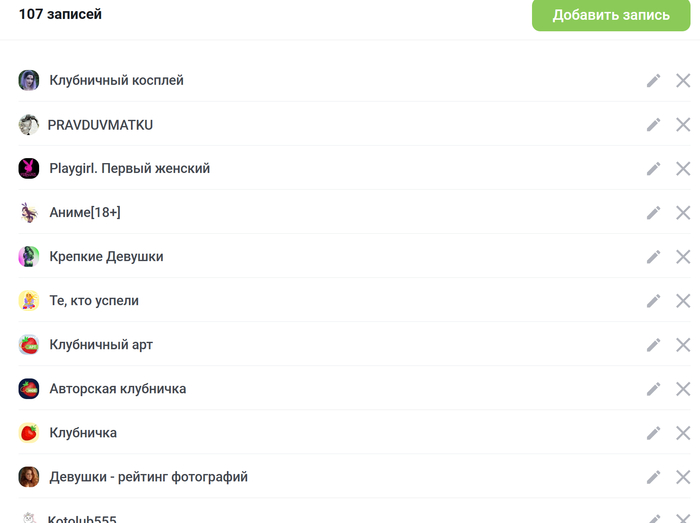
Task: Open the Аниме[18+] group link
Action: 85,212
